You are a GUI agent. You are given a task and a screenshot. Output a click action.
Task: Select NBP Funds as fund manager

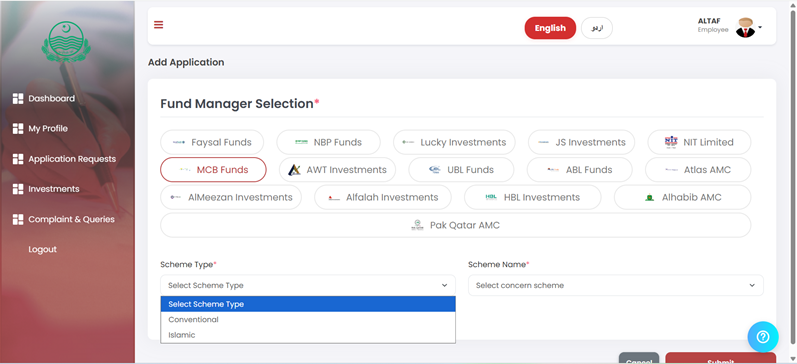[x=328, y=142]
